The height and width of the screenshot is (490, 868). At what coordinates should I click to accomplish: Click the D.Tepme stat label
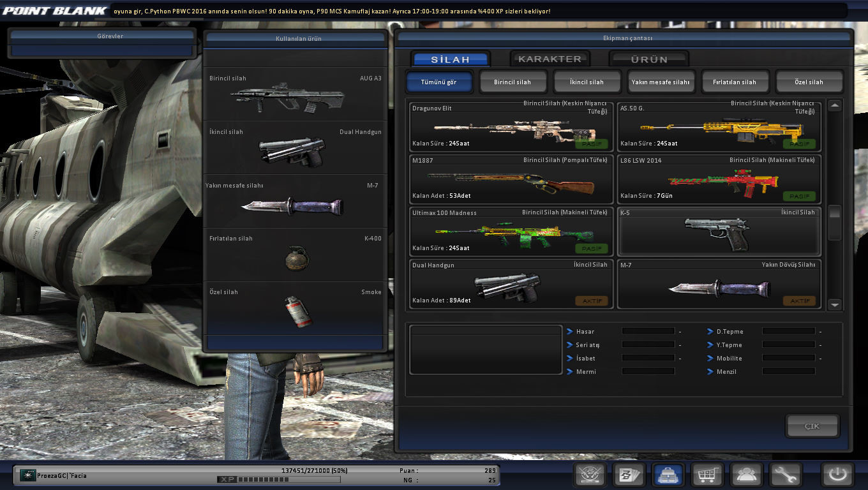tap(730, 332)
